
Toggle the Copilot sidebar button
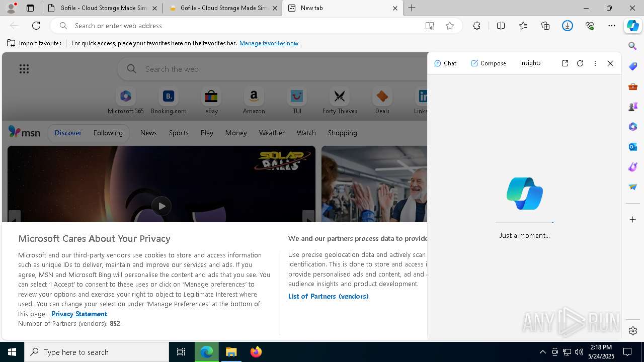pyautogui.click(x=633, y=26)
